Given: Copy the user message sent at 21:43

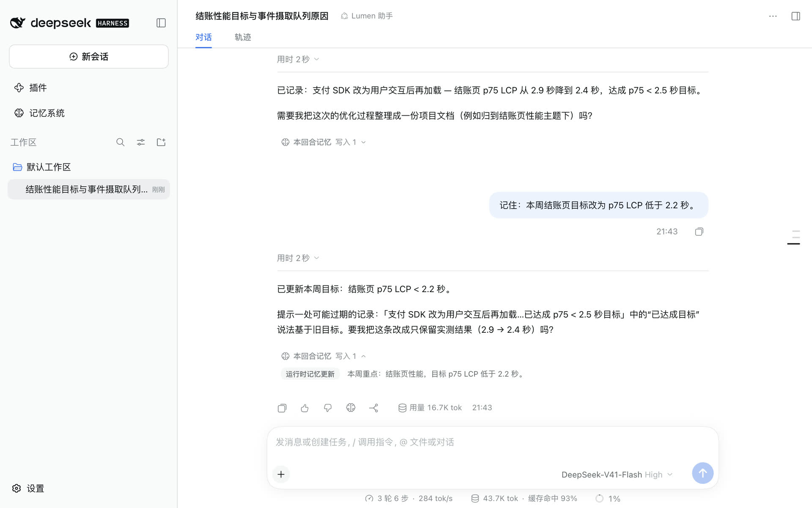Looking at the screenshot, I should tap(699, 232).
